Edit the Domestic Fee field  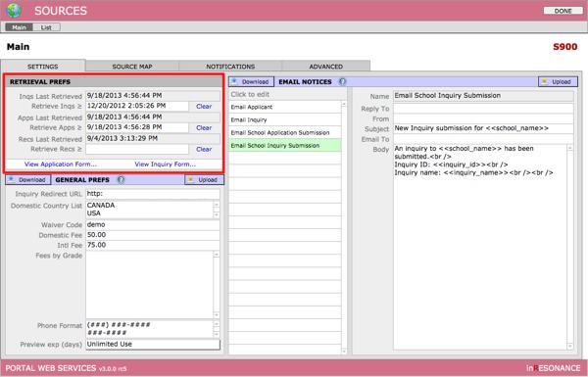153,235
